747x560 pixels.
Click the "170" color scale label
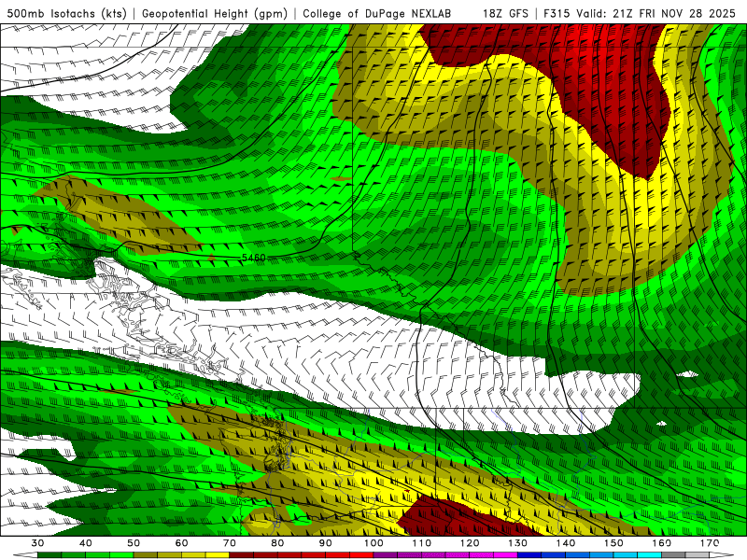tap(710, 543)
